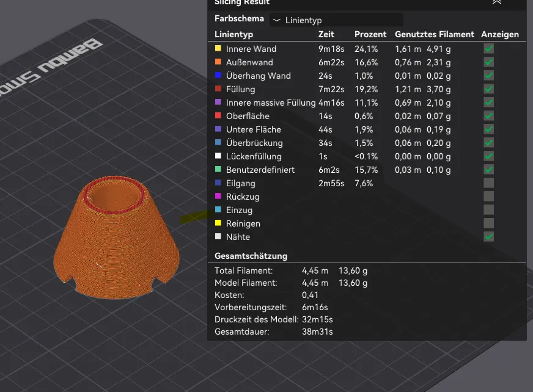Enable Rückzug display checkbox
Image resolution: width=533 pixels, height=392 pixels.
tap(489, 197)
